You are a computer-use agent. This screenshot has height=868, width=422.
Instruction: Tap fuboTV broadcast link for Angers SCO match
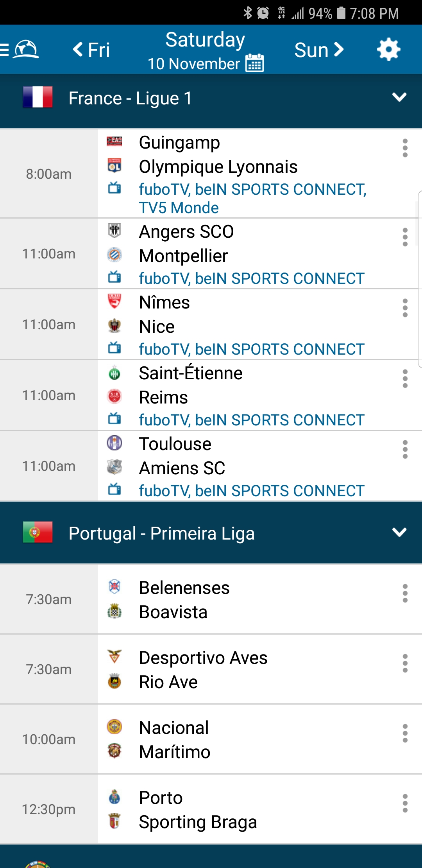pos(164,279)
